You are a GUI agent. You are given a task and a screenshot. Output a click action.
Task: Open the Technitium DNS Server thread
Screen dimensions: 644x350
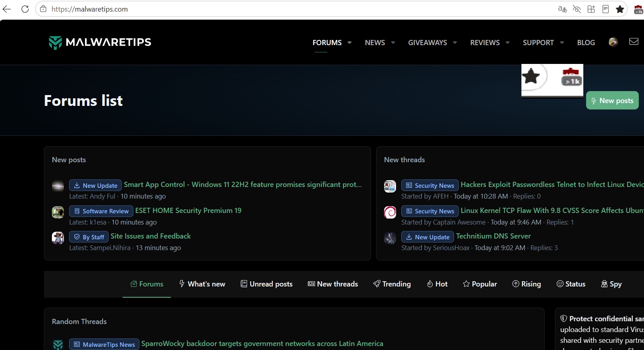pyautogui.click(x=493, y=236)
